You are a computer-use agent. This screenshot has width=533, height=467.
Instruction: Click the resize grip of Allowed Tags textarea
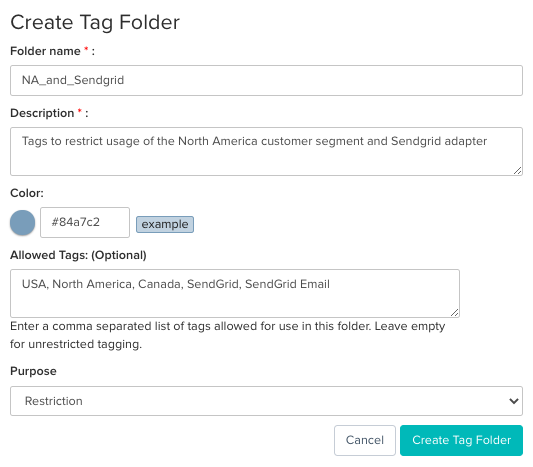454,313
